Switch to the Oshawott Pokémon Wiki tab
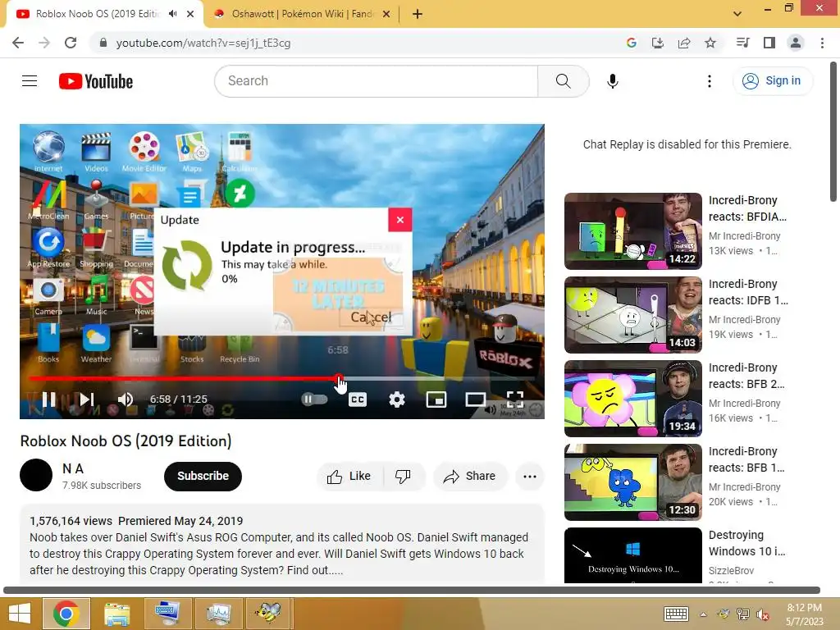This screenshot has height=630, width=840. 303,14
